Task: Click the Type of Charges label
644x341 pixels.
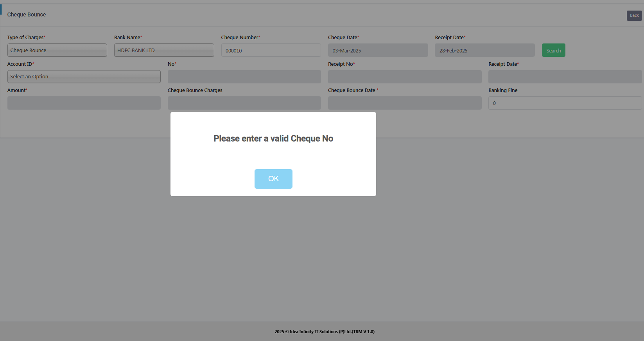Action: click(x=26, y=38)
